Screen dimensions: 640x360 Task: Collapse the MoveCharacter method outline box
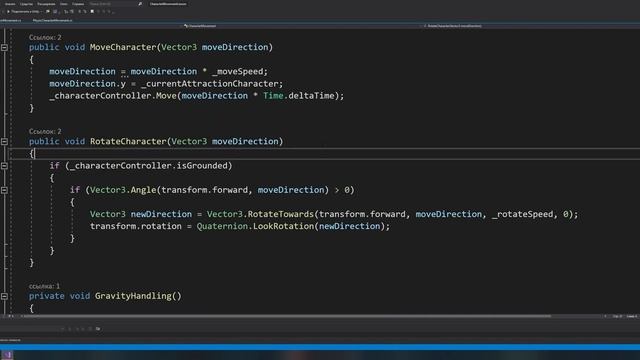tap(4, 47)
